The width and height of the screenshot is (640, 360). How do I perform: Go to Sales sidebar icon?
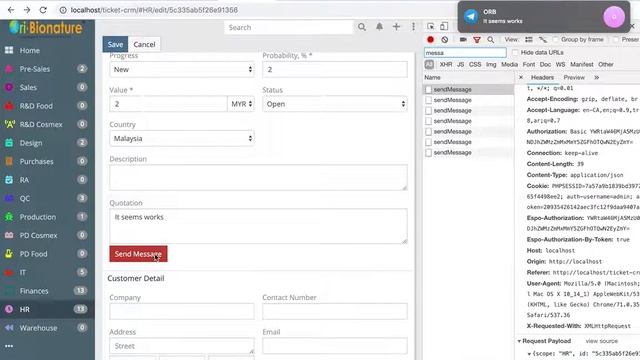tap(9, 87)
